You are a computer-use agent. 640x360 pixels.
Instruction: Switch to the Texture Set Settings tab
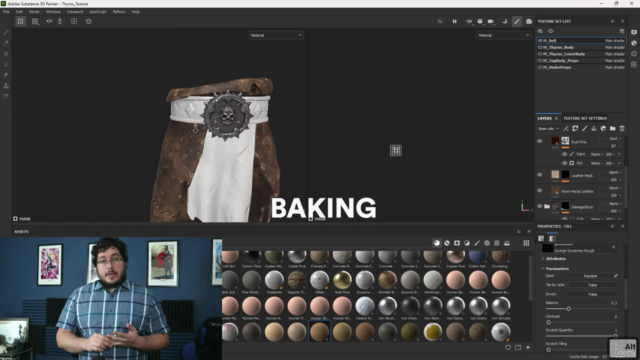tap(585, 118)
